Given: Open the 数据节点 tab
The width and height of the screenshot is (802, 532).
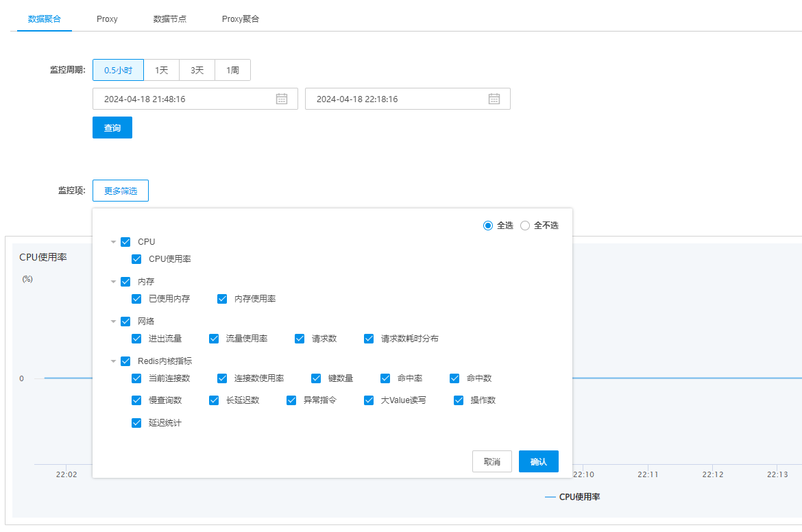Looking at the screenshot, I should (170, 19).
